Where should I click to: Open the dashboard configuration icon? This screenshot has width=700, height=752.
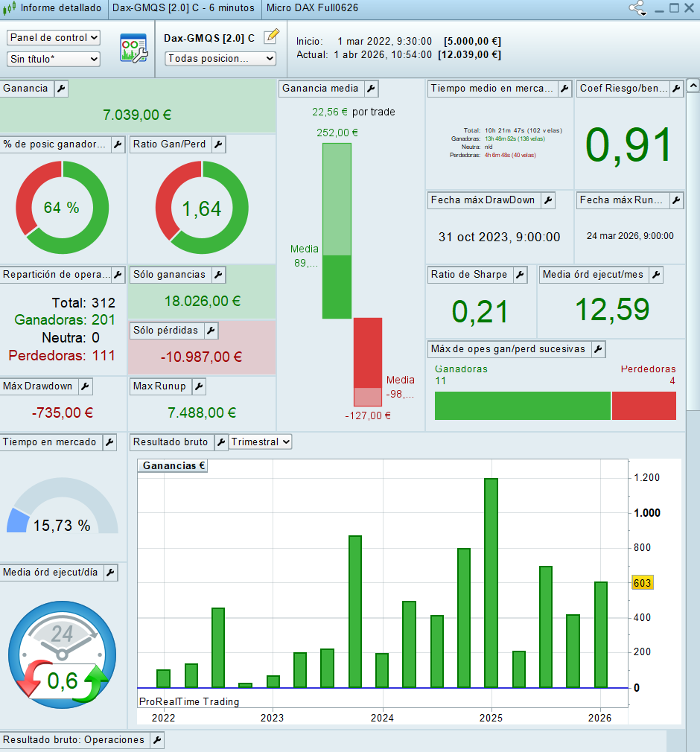[x=133, y=48]
